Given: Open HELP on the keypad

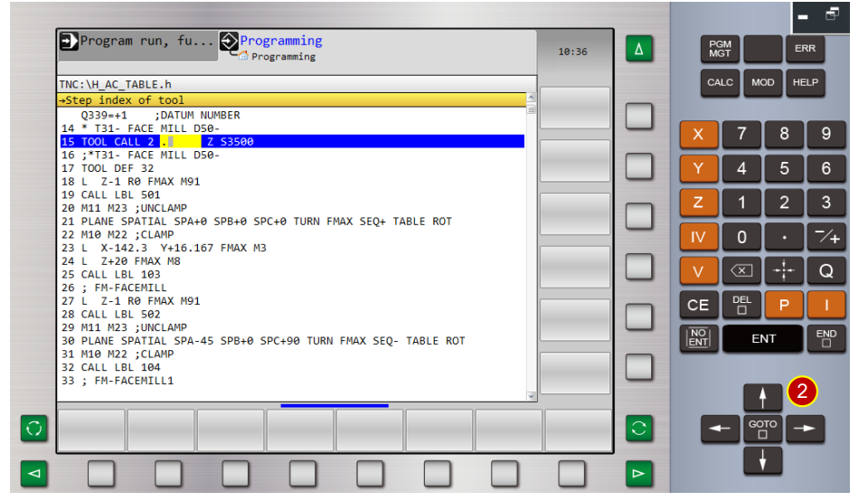Looking at the screenshot, I should click(x=805, y=82).
